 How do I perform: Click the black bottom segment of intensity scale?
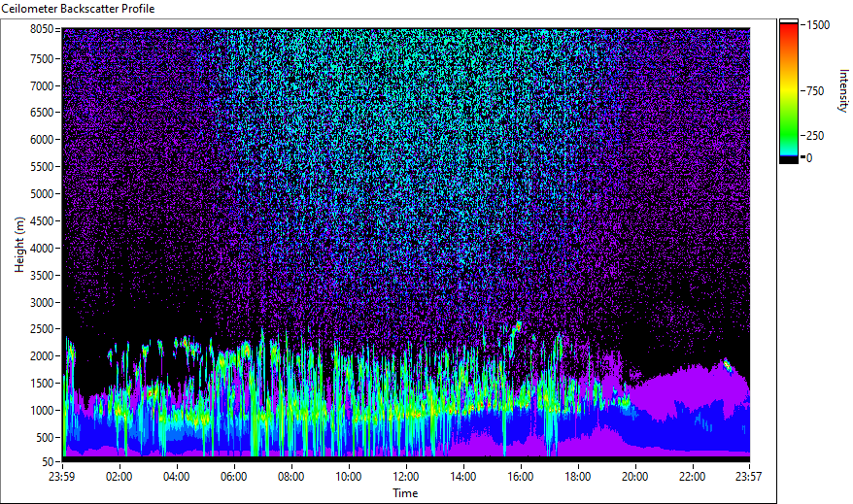[x=789, y=160]
